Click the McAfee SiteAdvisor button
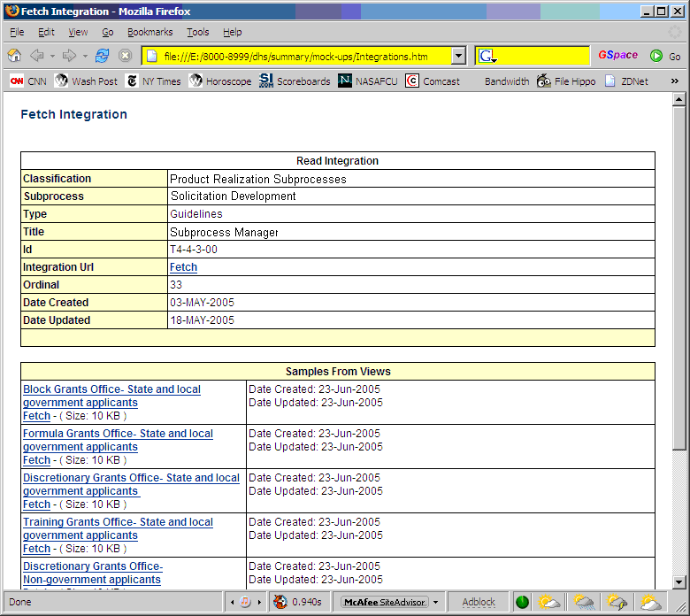 (384, 602)
